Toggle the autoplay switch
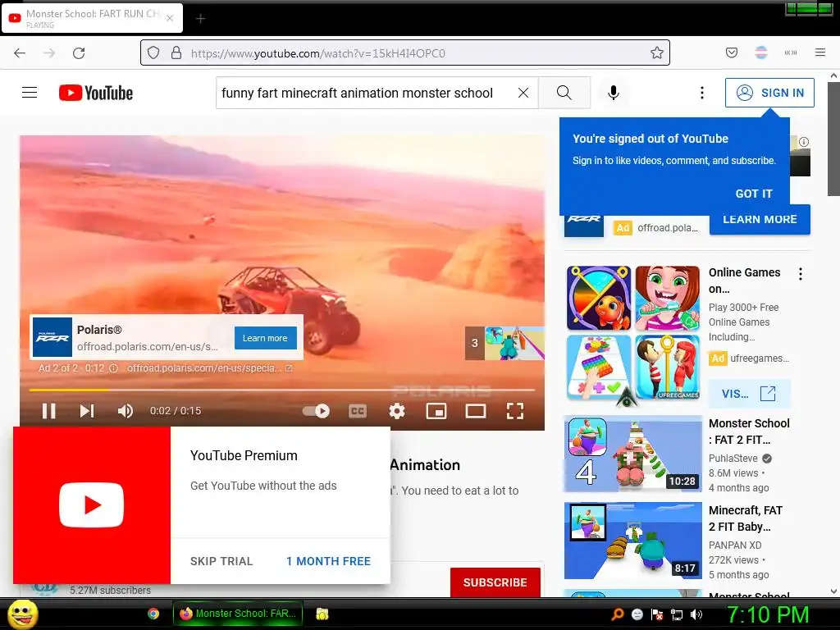 pyautogui.click(x=316, y=411)
